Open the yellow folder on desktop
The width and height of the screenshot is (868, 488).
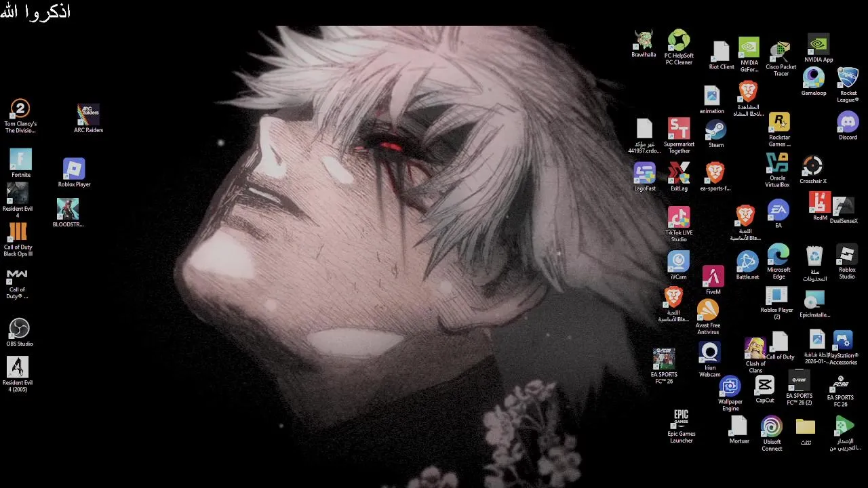(806, 431)
